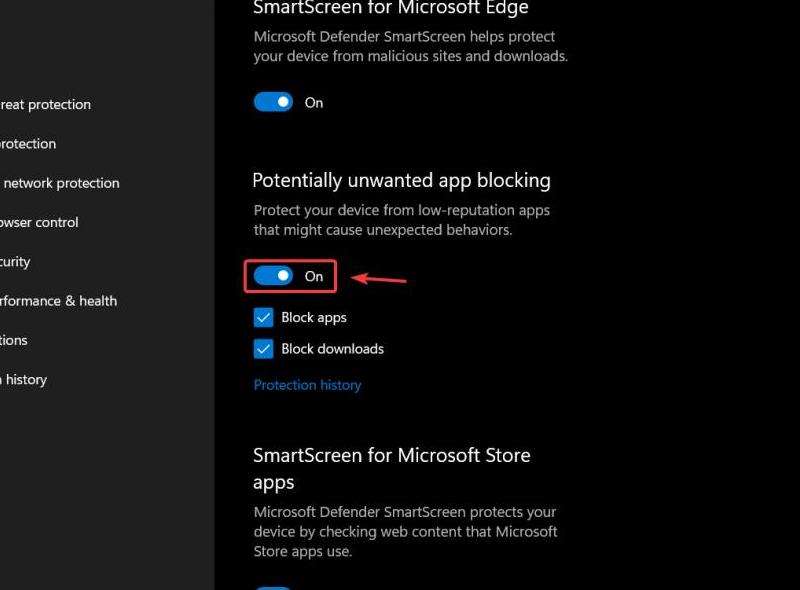Click the Block downloads label text
The height and width of the screenshot is (590, 800).
333,349
